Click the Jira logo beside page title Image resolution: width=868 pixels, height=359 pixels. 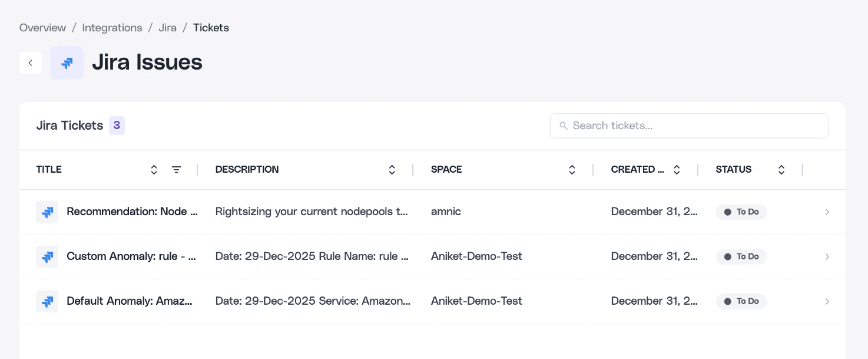coord(67,63)
